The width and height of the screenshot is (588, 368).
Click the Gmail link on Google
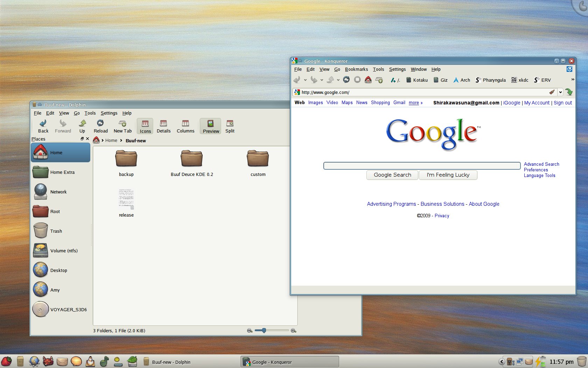[399, 103]
